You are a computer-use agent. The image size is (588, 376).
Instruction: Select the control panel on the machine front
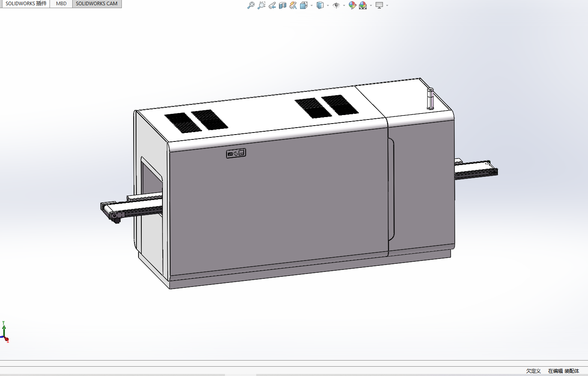click(x=236, y=153)
